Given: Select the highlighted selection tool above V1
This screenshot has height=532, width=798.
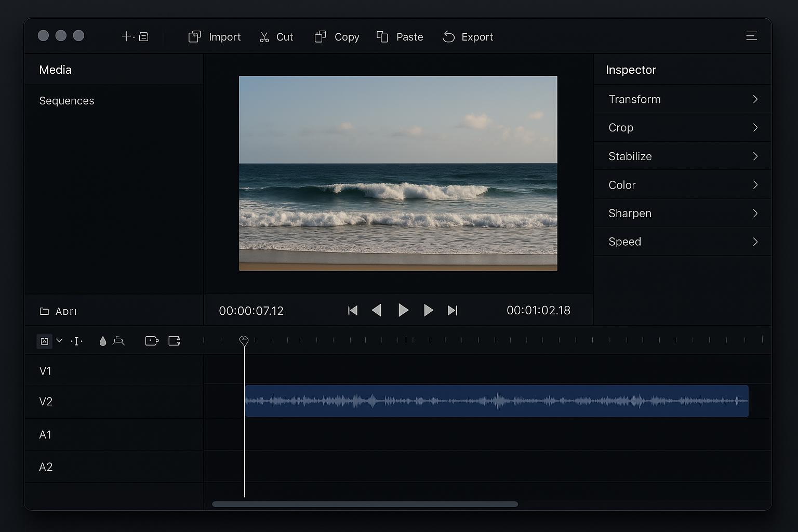Looking at the screenshot, I should click(x=45, y=341).
